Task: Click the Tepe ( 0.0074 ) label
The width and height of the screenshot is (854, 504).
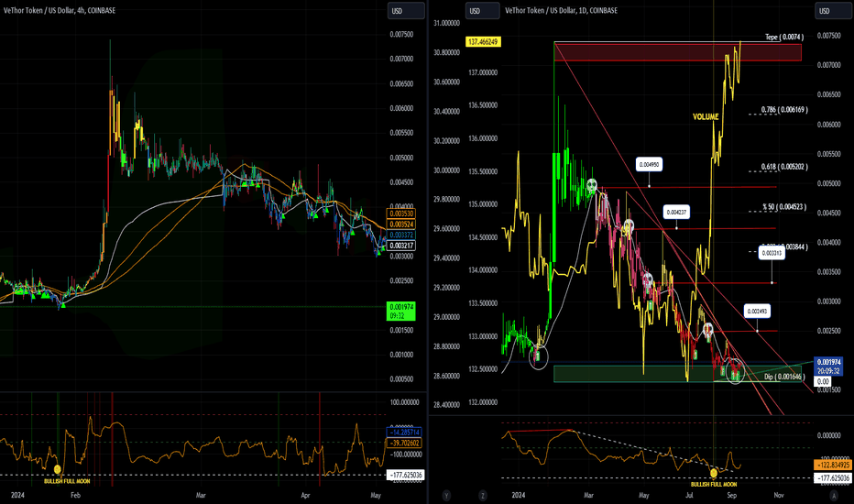Action: [x=783, y=37]
